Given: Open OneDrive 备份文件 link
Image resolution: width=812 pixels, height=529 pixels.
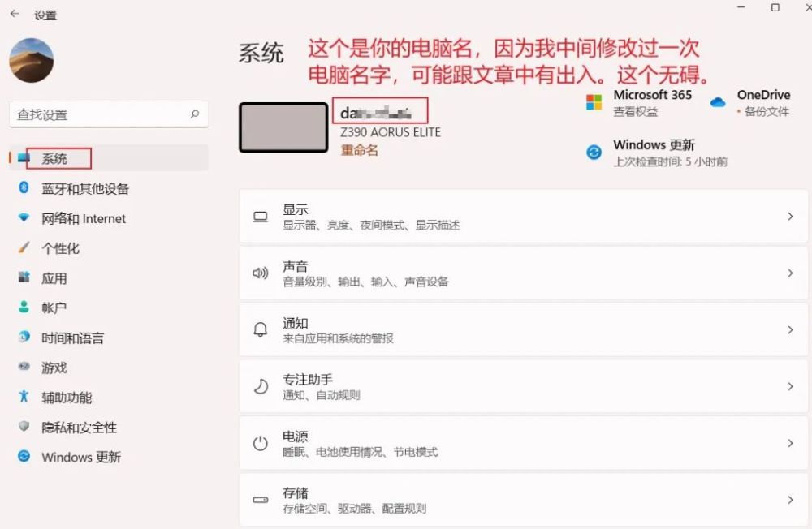Looking at the screenshot, I should point(767,111).
